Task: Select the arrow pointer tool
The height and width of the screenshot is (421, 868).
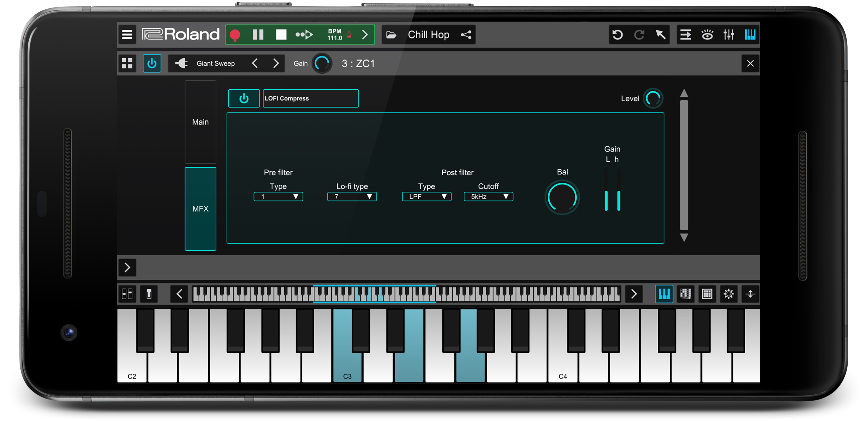Action: [660, 34]
